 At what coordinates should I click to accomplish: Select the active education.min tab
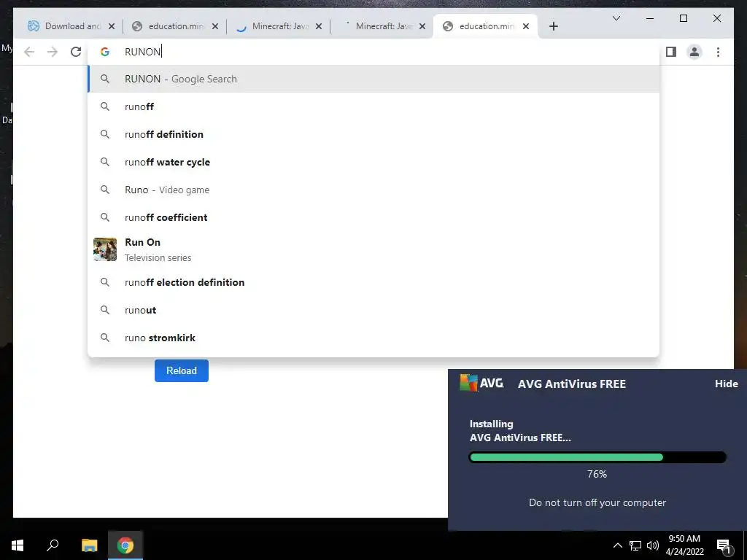pyautogui.click(x=485, y=26)
